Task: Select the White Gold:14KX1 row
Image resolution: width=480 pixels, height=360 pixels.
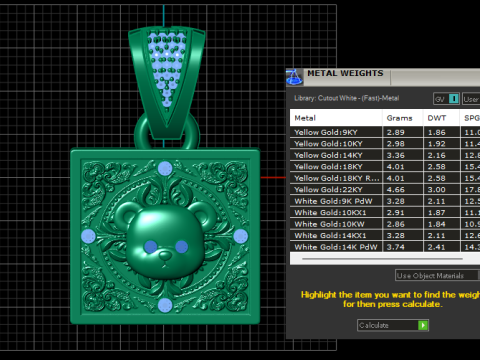Action: (385, 236)
